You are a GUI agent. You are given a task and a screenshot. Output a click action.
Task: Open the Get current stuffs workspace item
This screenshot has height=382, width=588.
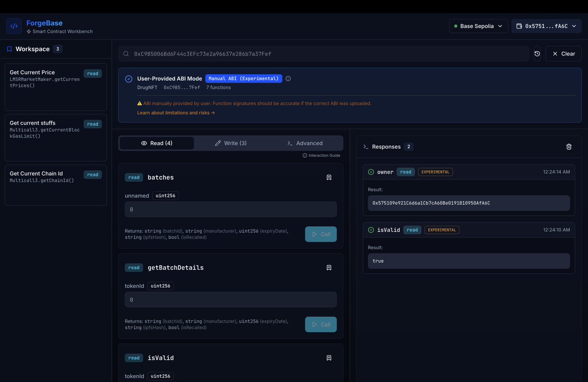[x=55, y=138]
